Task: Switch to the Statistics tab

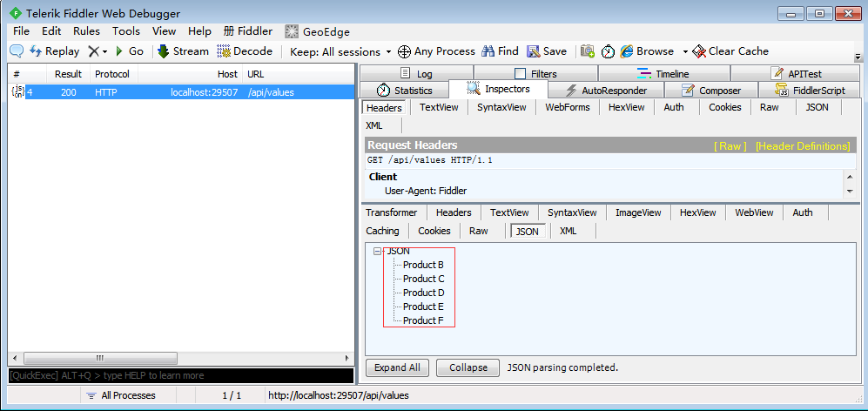Action: [x=404, y=90]
